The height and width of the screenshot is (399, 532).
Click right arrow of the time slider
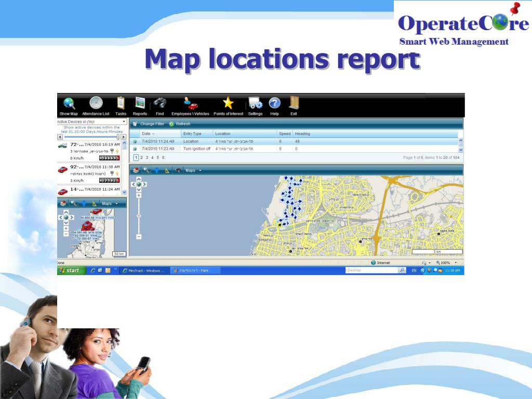pos(124,137)
